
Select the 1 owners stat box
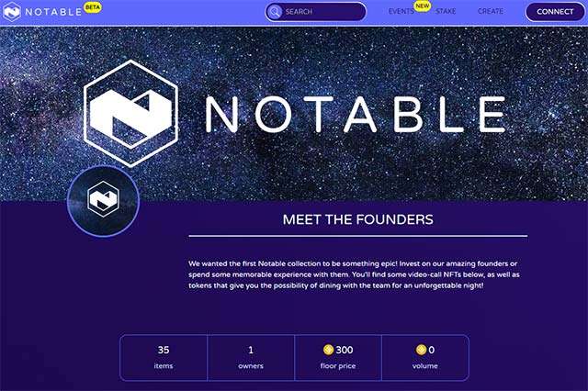251,357
